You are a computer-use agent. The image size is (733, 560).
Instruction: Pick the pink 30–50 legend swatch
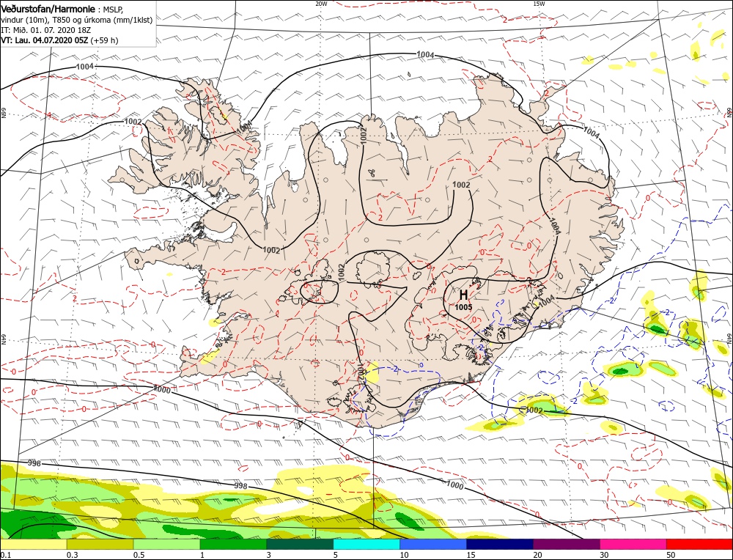coord(633,544)
